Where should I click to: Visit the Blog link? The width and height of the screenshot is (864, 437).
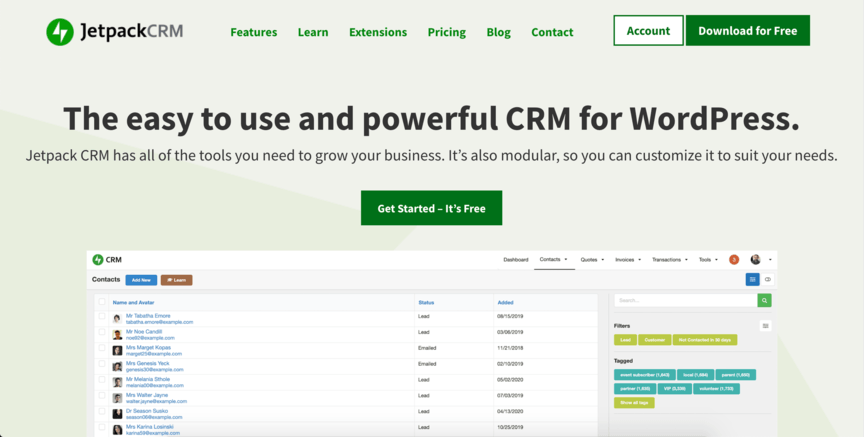[x=499, y=32]
